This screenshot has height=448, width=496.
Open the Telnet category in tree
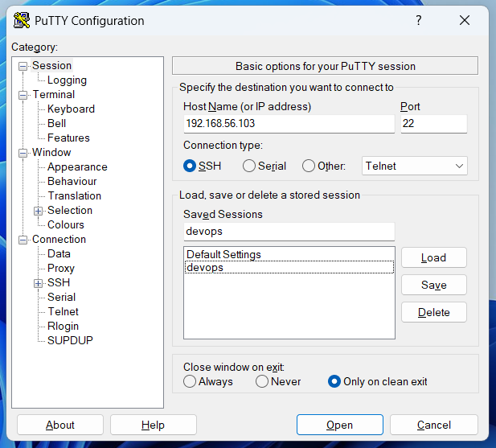pos(63,311)
